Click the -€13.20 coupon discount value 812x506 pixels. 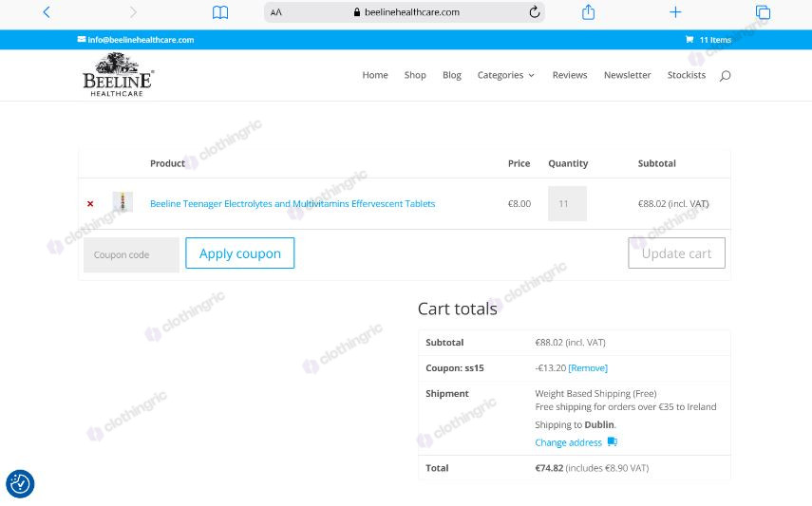(x=551, y=368)
